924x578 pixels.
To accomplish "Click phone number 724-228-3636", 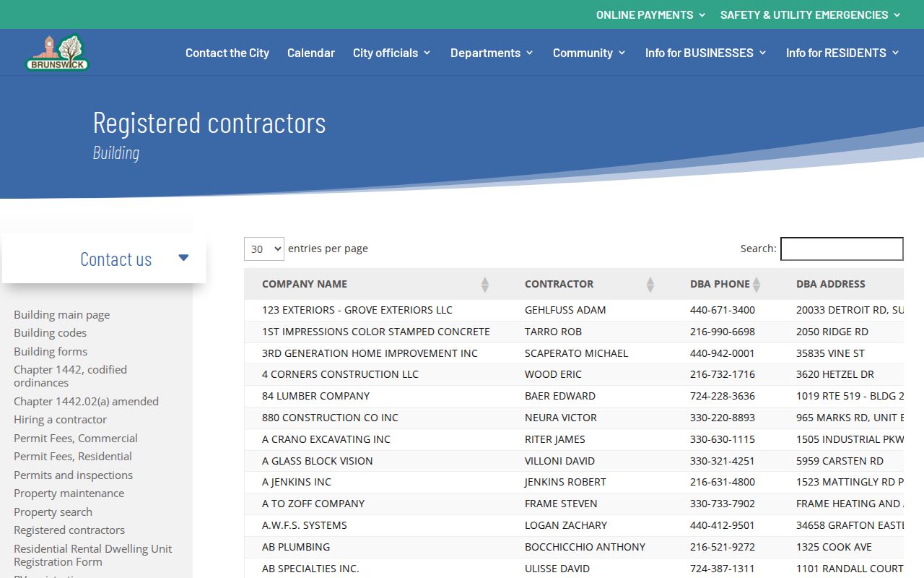I will pos(723,396).
